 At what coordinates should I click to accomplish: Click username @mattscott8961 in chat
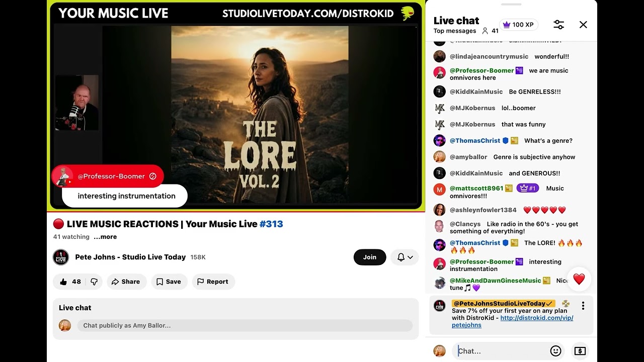[x=476, y=188]
